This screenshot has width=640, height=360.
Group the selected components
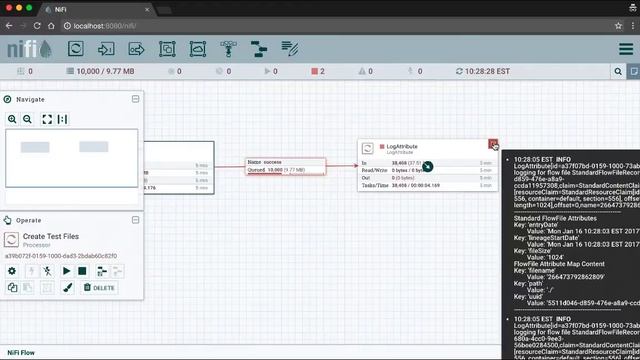(x=47, y=287)
